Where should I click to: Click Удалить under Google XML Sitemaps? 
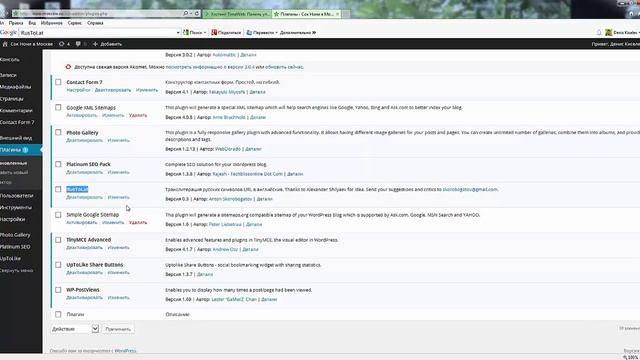coord(138,115)
